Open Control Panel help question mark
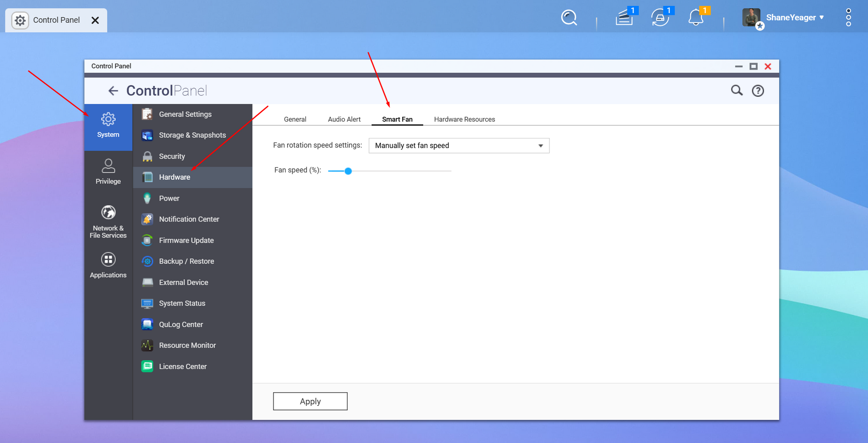This screenshot has width=868, height=443. 758,91
